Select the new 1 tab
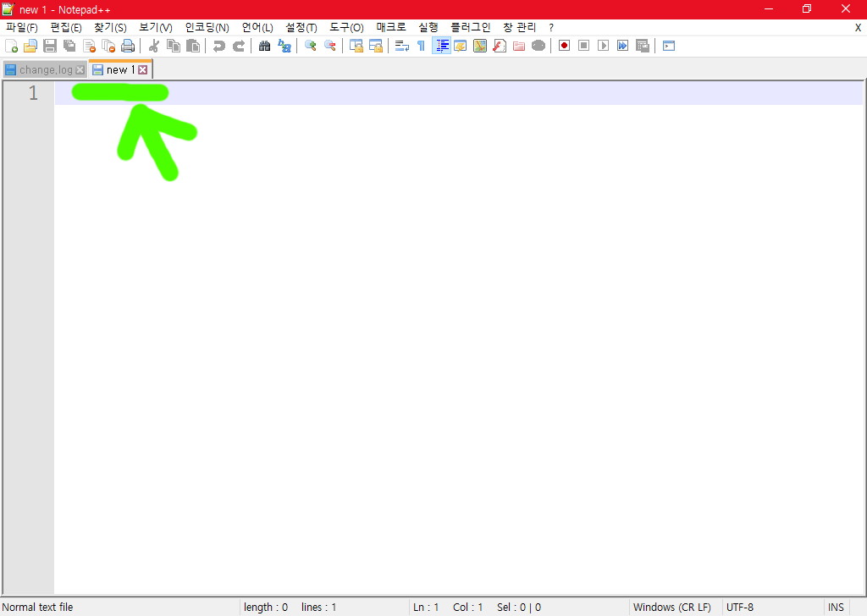 tap(120, 69)
